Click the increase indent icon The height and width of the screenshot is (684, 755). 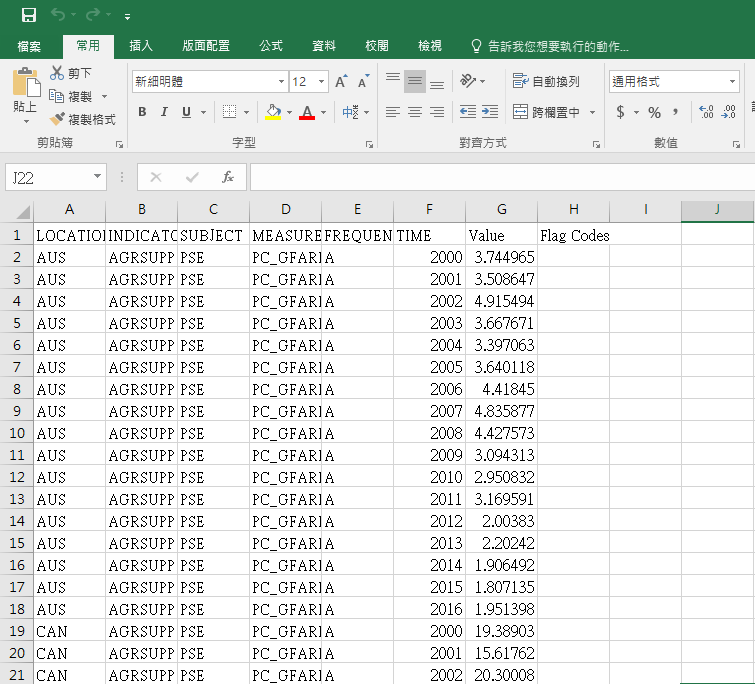490,112
